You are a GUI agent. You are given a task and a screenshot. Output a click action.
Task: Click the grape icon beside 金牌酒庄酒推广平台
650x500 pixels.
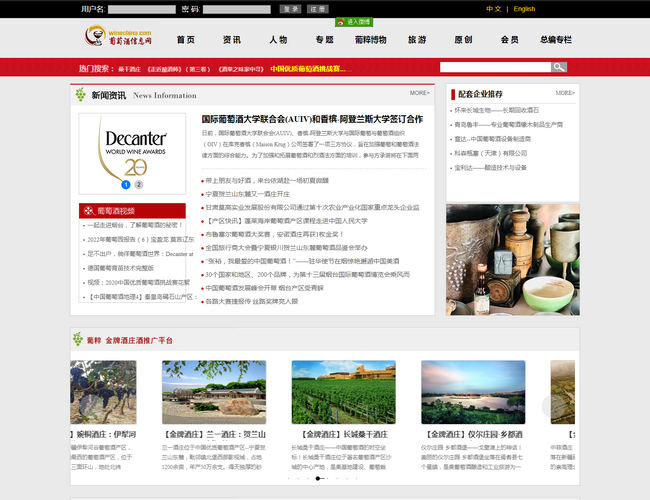pos(79,340)
